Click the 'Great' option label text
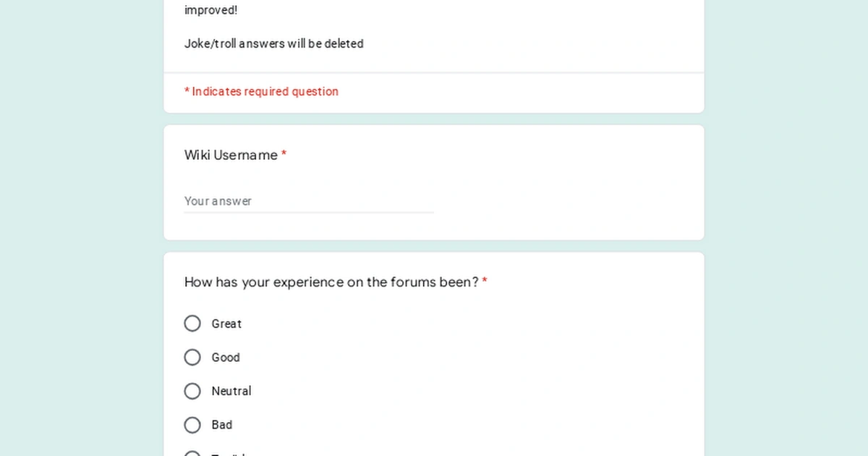 [x=226, y=324]
